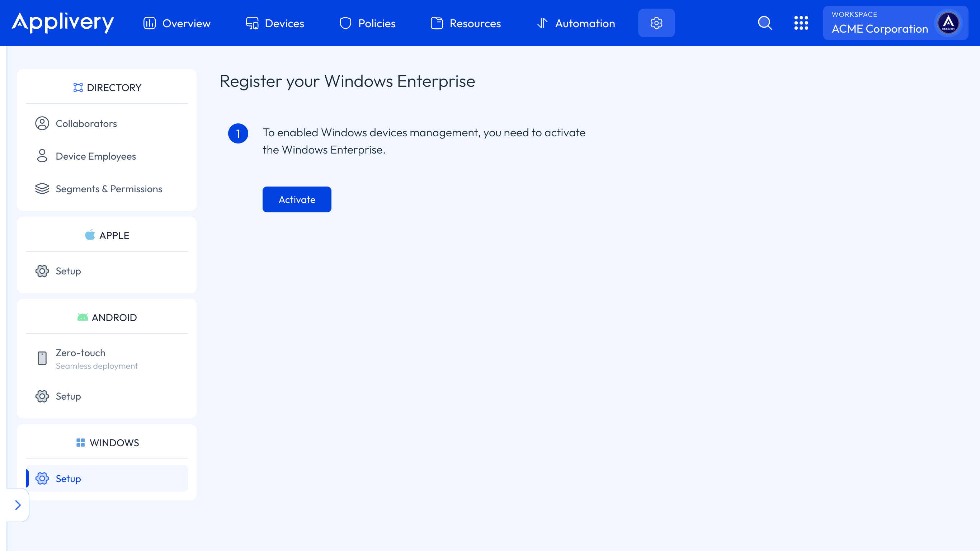Click the Segments & Permissions layers icon
980x551 pixels.
click(x=42, y=188)
